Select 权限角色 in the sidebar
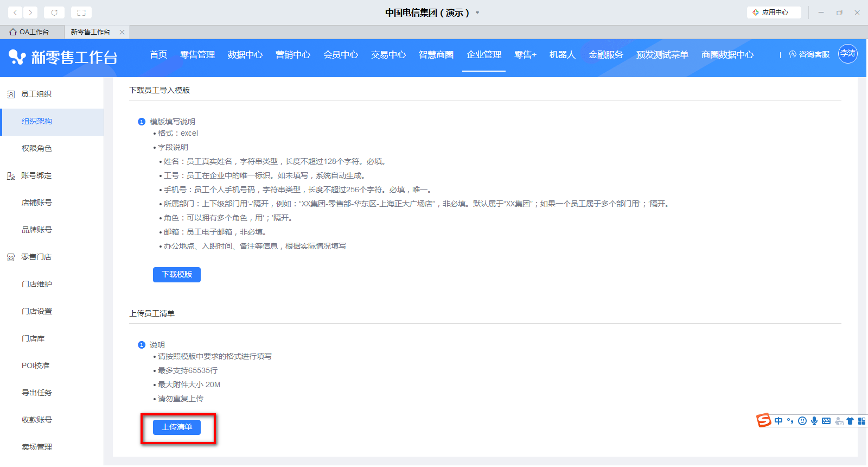The height and width of the screenshot is (467, 868). (x=37, y=148)
